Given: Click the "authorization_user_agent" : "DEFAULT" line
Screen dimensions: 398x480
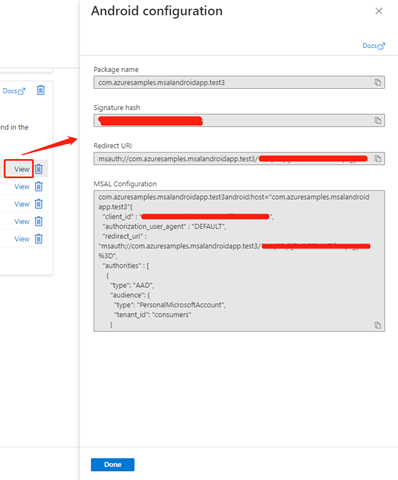Looking at the screenshot, I should pyautogui.click(x=164, y=227).
